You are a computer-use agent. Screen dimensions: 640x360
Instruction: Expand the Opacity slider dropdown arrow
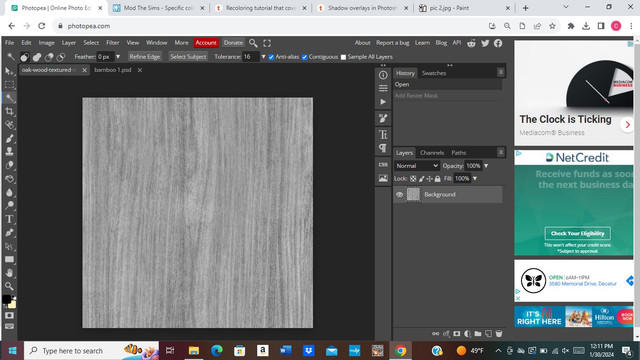(486, 166)
